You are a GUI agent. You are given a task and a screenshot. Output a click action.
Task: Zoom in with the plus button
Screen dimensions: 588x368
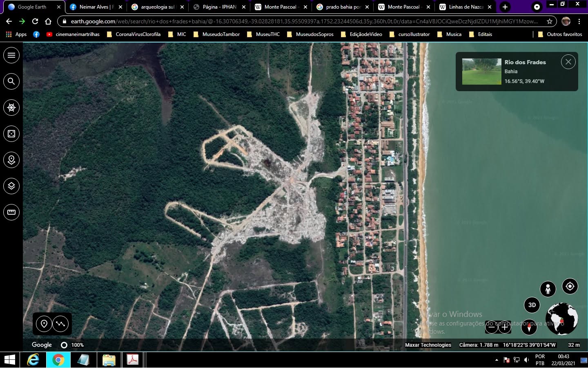tap(505, 327)
